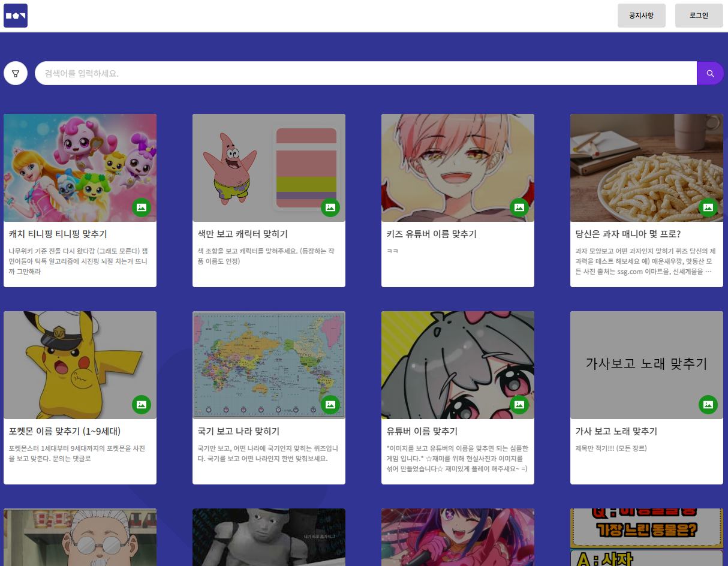The height and width of the screenshot is (566, 728).
Task: Open the search filter funnel icon
Action: (x=15, y=73)
